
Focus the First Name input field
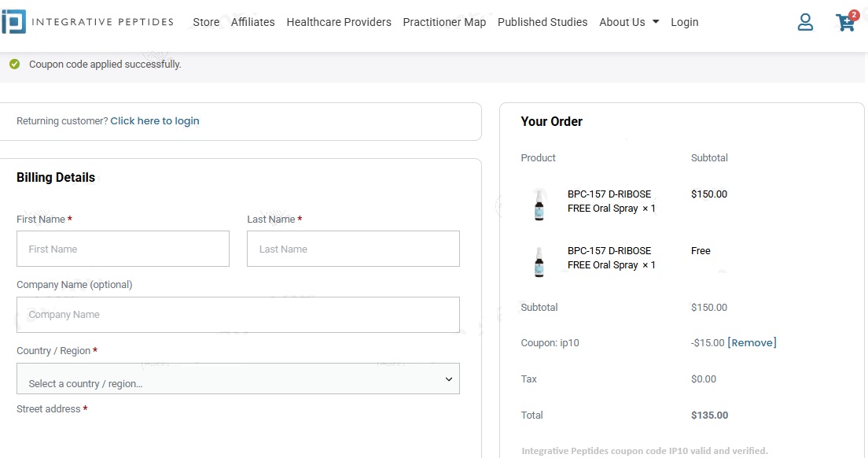click(123, 249)
